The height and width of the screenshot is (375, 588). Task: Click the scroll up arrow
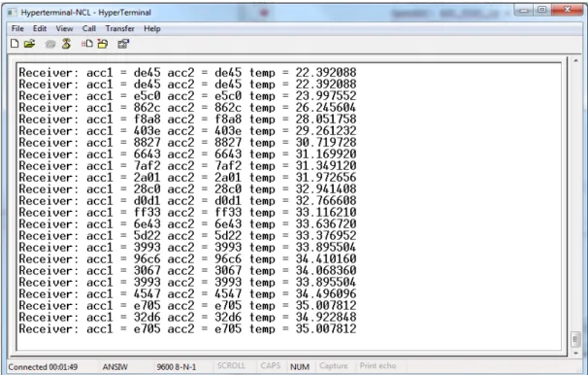[576, 61]
